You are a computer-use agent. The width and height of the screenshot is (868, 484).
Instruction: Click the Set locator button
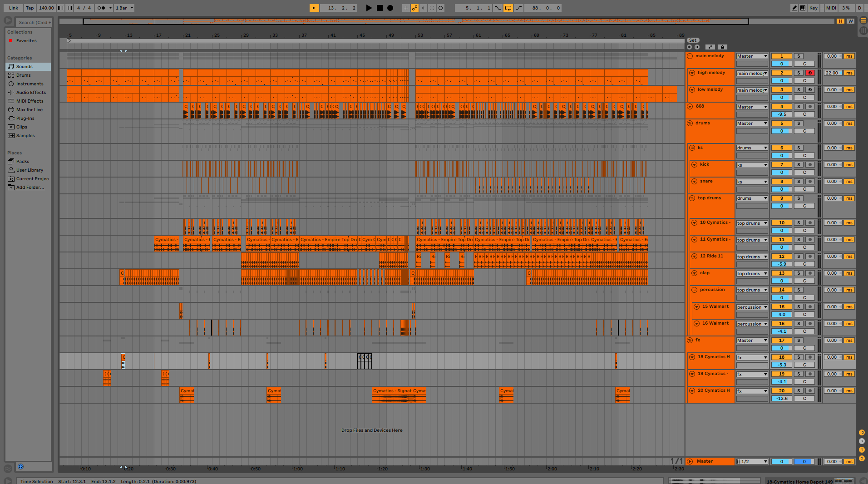pos(693,40)
